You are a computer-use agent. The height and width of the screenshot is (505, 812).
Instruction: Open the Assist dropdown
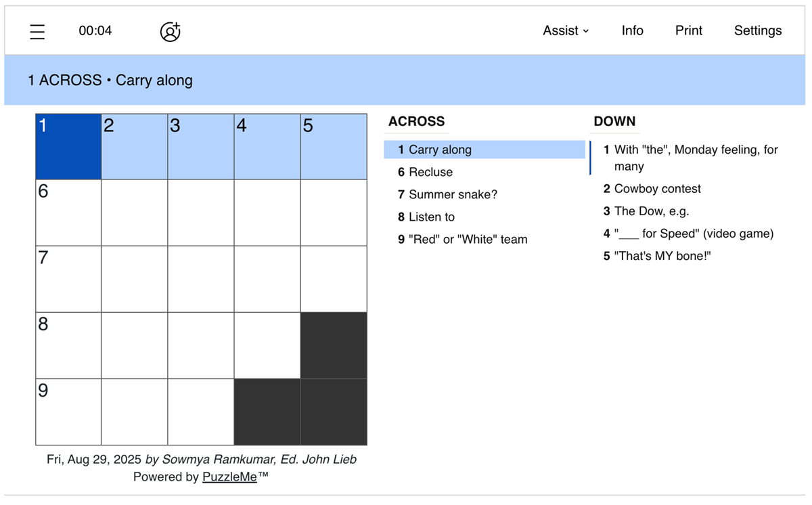tap(566, 30)
